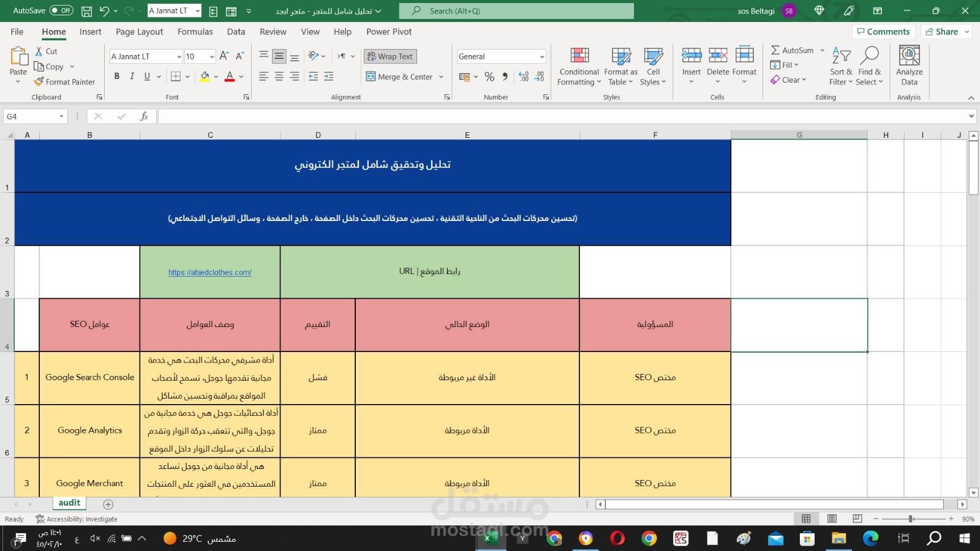Viewport: 980px width, 551px height.
Task: Click Comma Style icon
Action: click(x=505, y=77)
